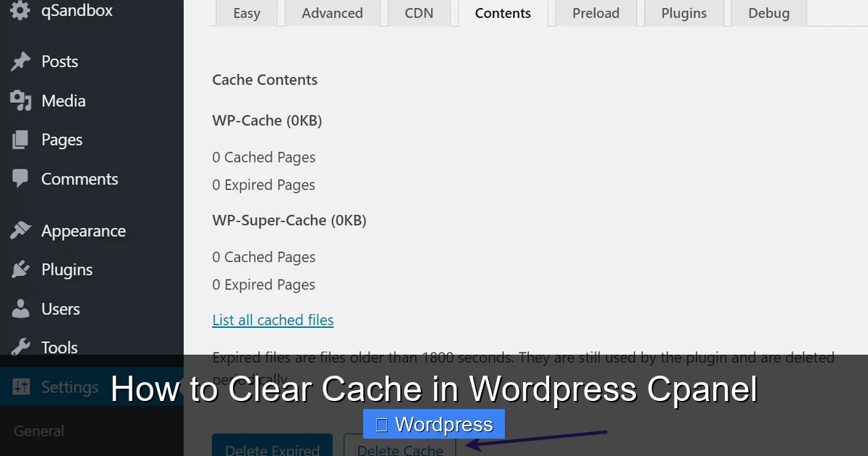Open the Advanced tab
The width and height of the screenshot is (868, 456).
[332, 13]
